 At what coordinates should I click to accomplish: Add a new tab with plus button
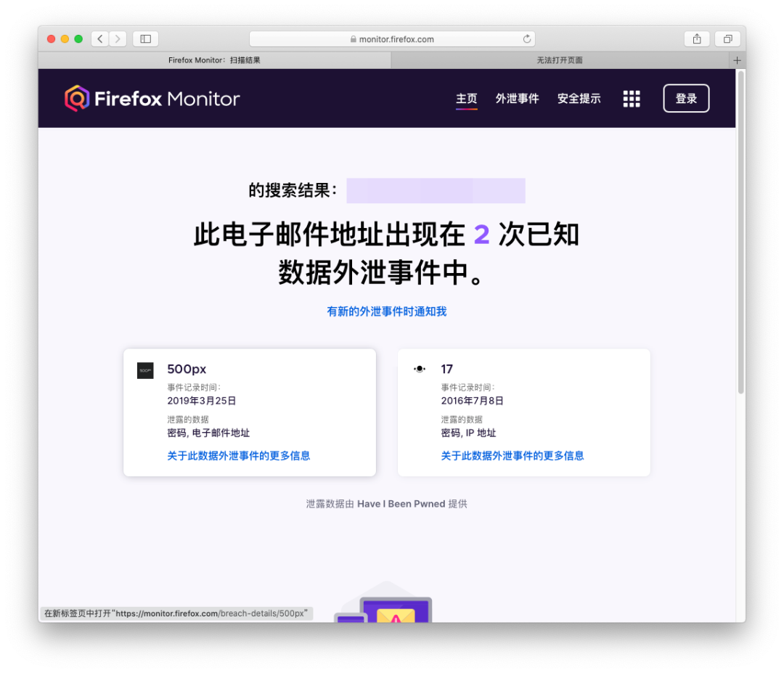737,60
